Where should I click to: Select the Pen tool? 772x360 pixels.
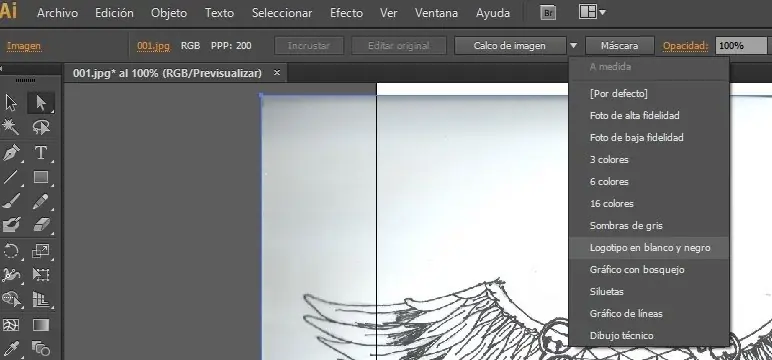(x=11, y=152)
